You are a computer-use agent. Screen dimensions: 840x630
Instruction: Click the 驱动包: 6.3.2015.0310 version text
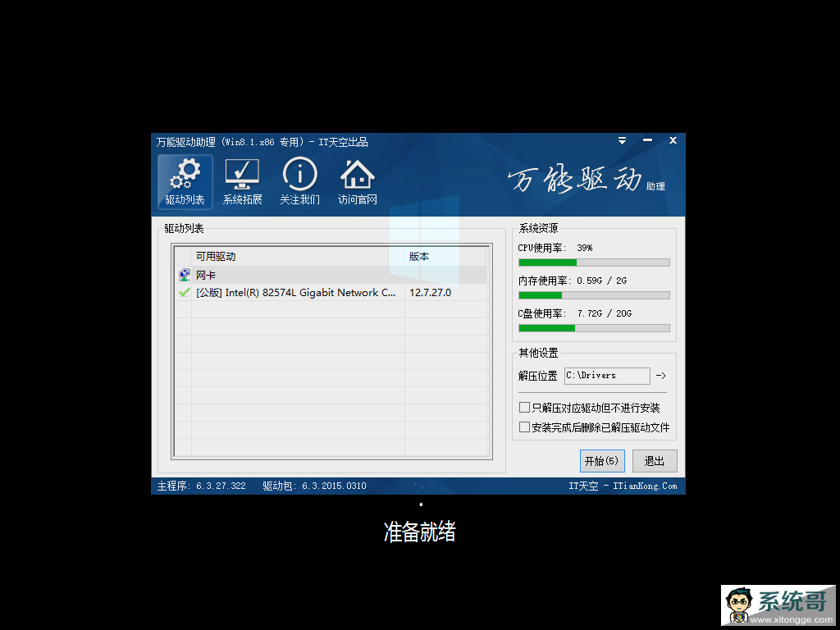[314, 486]
